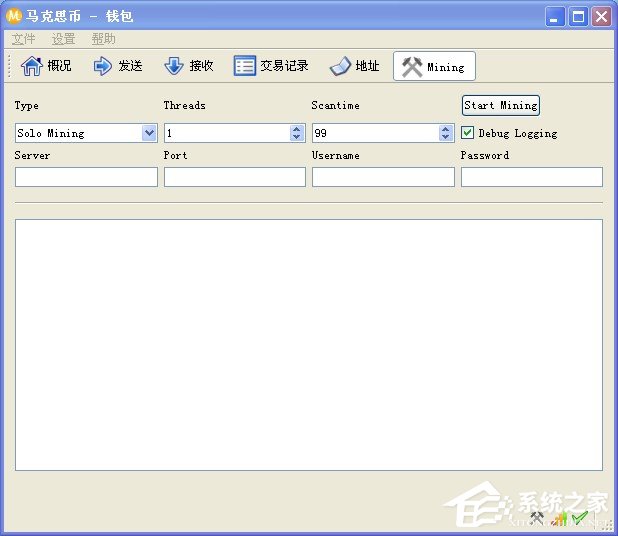Maximize the wallet window
618x536 pixels.
point(578,17)
